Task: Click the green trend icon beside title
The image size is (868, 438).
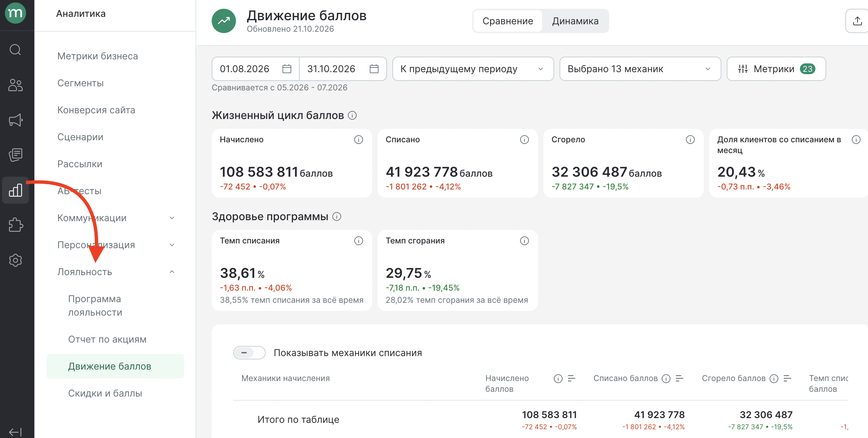Action: pos(224,21)
